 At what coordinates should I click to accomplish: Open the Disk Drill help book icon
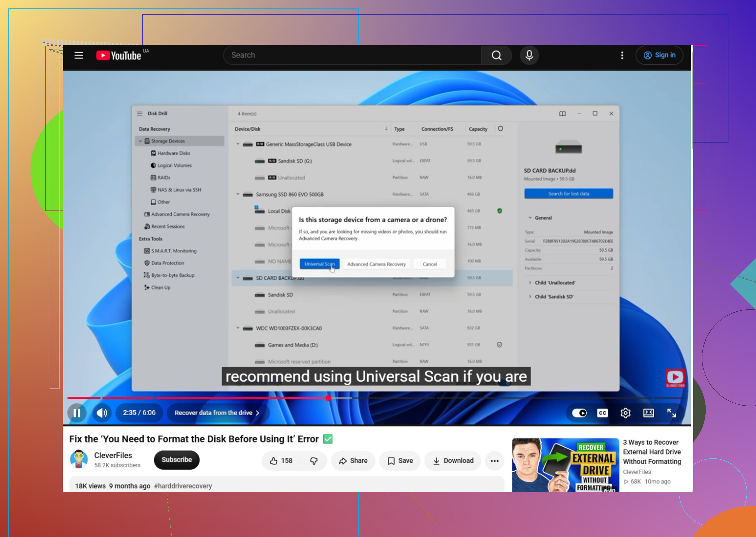click(x=563, y=114)
